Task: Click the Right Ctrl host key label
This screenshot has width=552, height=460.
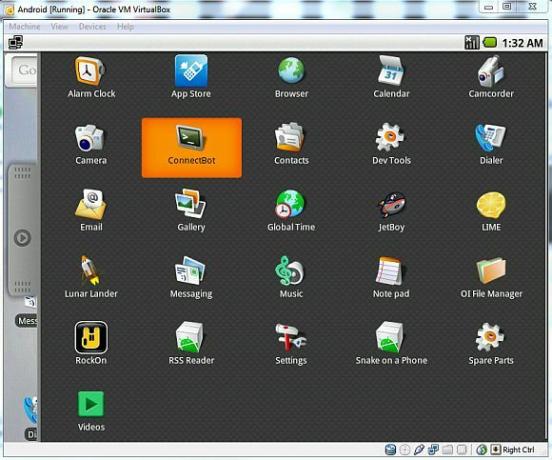Action: pos(518,449)
